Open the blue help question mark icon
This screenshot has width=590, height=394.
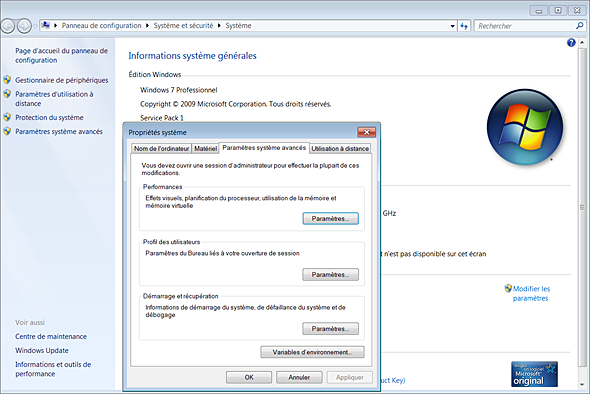pos(571,43)
